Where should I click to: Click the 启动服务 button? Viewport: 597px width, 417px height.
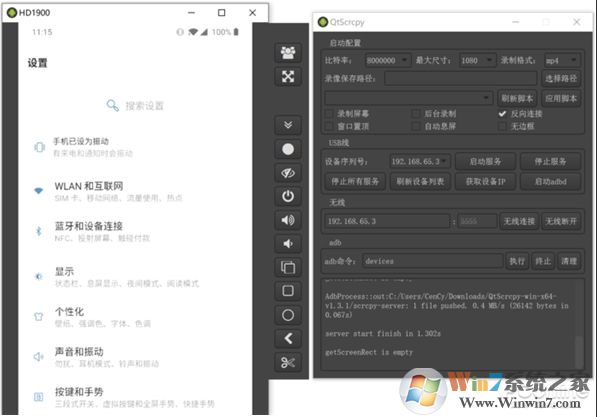pos(485,161)
